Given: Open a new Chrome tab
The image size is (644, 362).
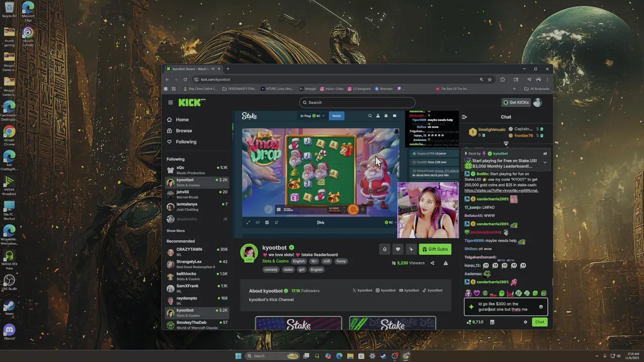Looking at the screenshot, I should pyautogui.click(x=228, y=69).
